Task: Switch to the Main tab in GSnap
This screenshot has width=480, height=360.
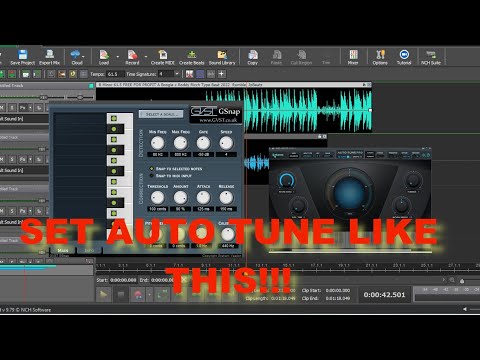Action: point(63,250)
